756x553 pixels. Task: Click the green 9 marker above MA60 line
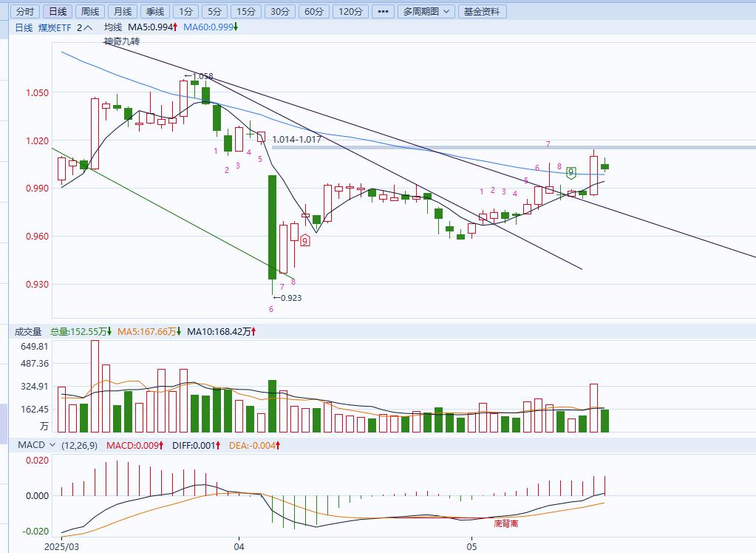(x=571, y=173)
